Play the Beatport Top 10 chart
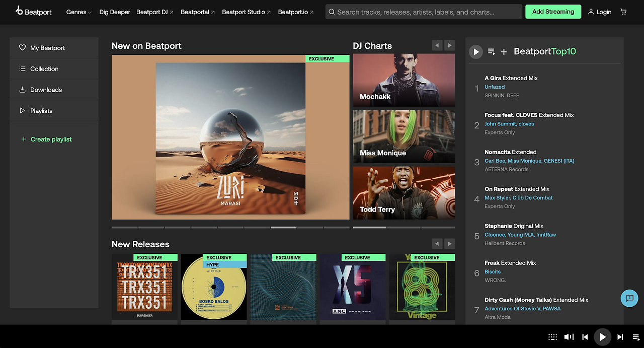The width and height of the screenshot is (644, 348). click(x=476, y=51)
